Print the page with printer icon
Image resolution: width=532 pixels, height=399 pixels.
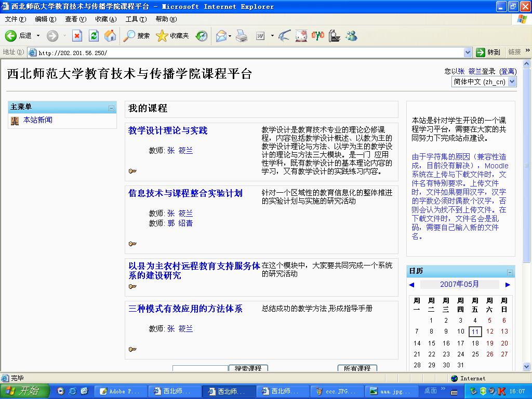coord(242,36)
